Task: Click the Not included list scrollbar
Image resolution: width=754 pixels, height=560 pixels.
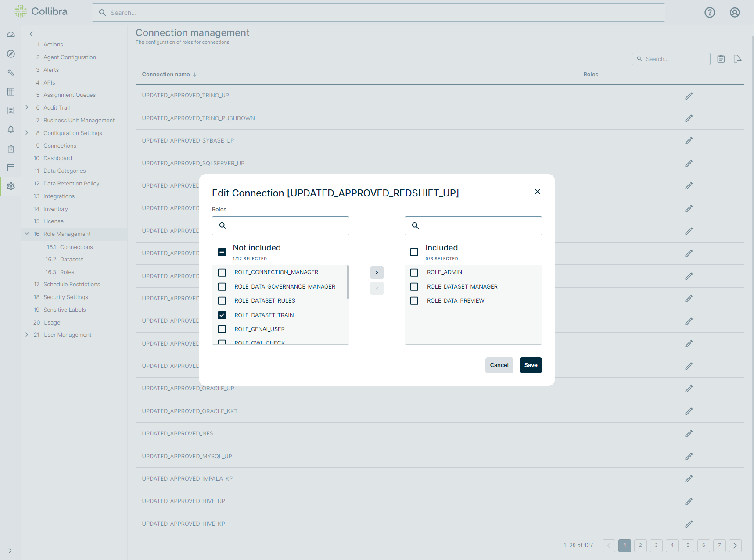Action: [348, 282]
